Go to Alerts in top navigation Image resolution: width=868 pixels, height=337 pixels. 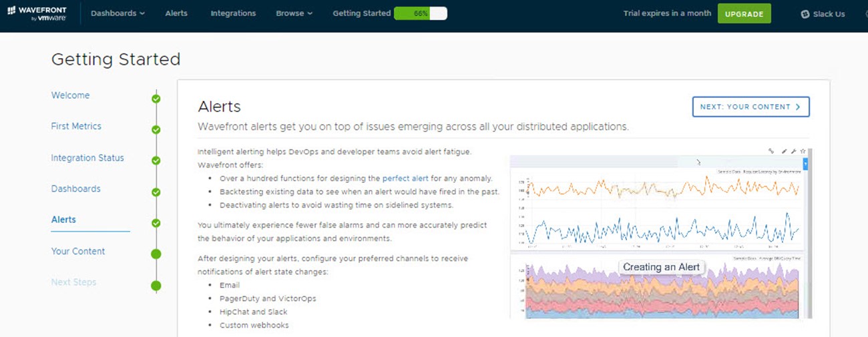(176, 13)
